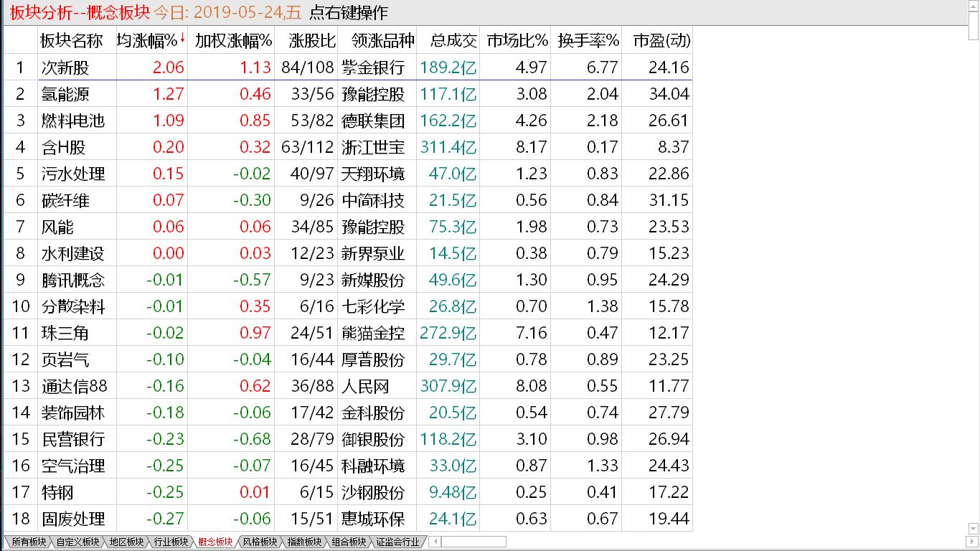Click the 307.9亿 turnover value
This screenshot has width=980, height=551.
pos(448,386)
